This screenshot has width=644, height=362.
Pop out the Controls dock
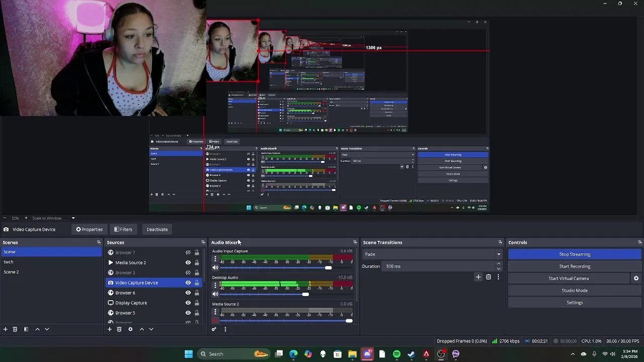(639, 242)
